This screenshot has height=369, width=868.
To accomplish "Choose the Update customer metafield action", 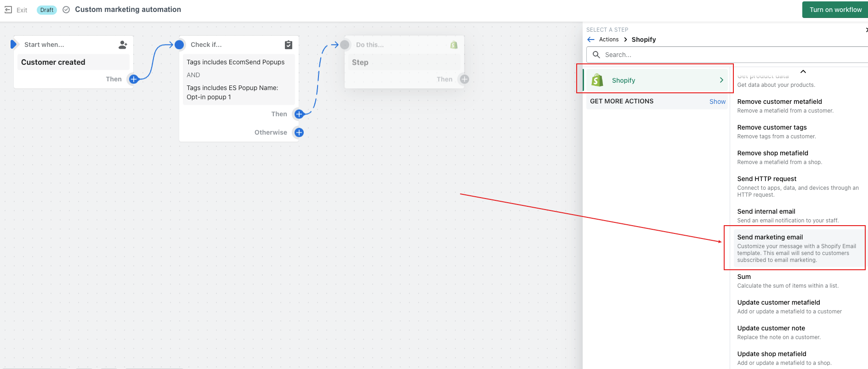I will 799,307.
